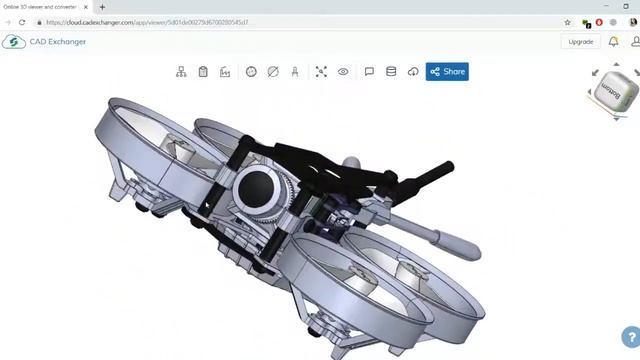Bookmark this page with the star
The width and height of the screenshot is (640, 360).
click(x=567, y=22)
